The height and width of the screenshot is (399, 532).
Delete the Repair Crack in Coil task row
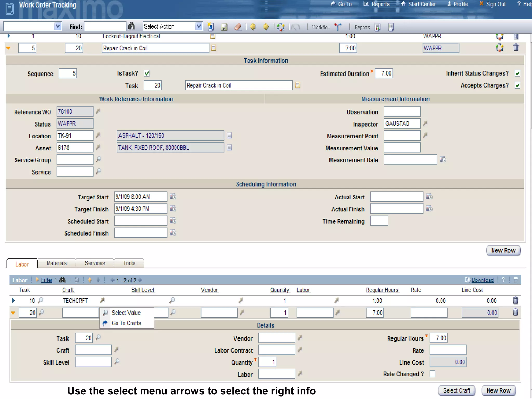[516, 48]
